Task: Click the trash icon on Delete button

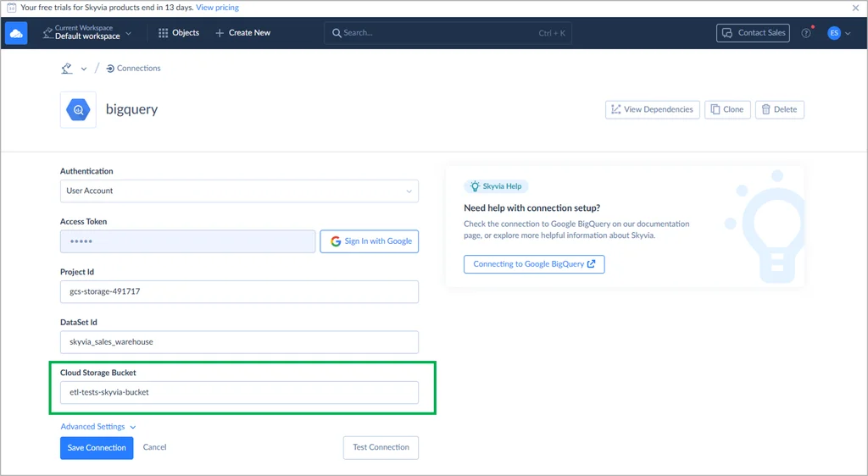Action: [x=765, y=109]
